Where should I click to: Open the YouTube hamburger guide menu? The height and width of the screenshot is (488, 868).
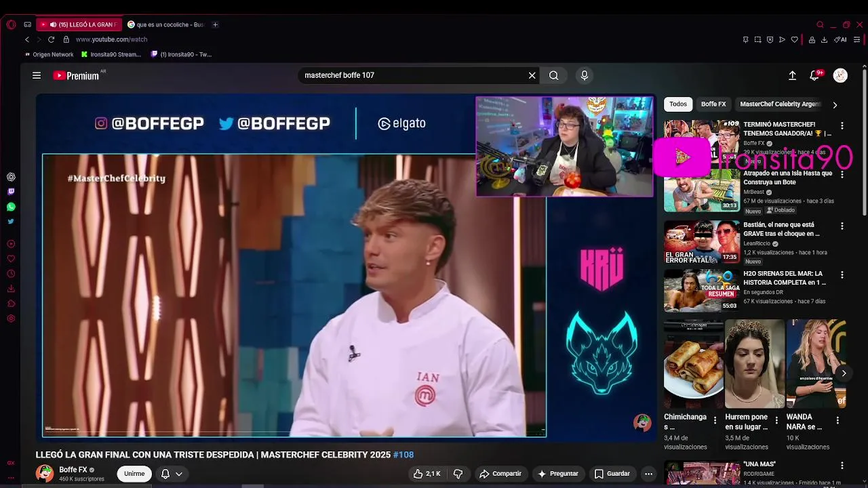[x=37, y=75]
